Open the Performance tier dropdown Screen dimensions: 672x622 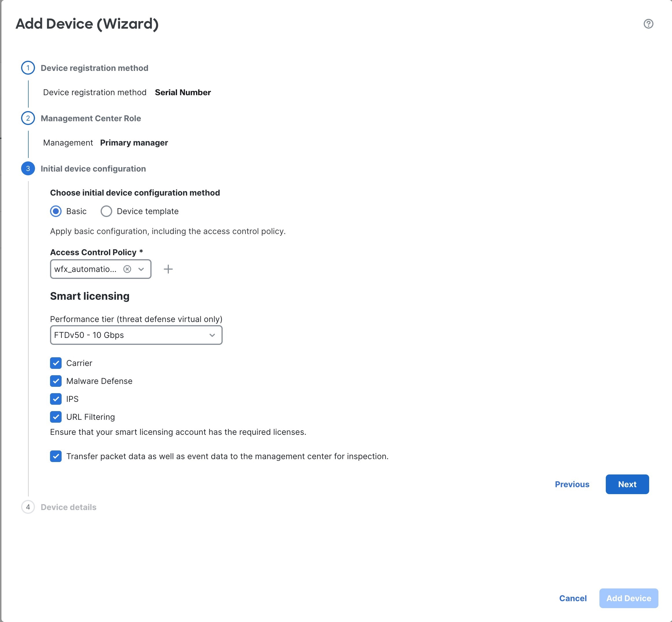pos(136,335)
